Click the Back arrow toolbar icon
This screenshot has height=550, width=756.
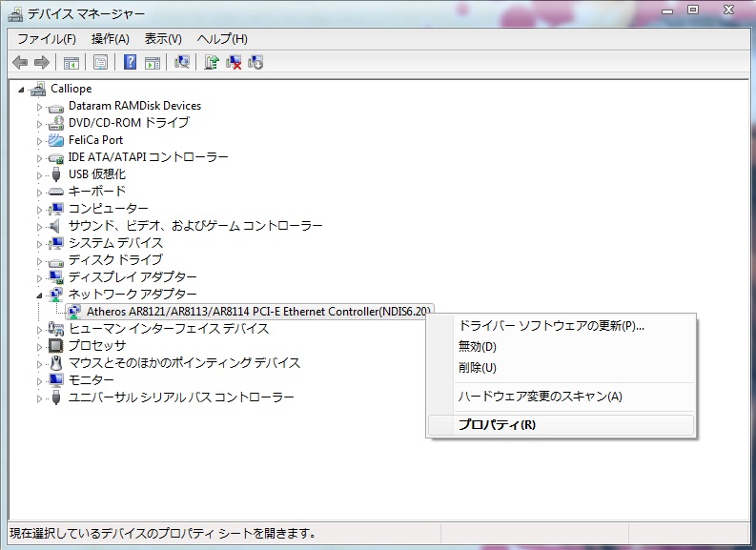point(20,62)
